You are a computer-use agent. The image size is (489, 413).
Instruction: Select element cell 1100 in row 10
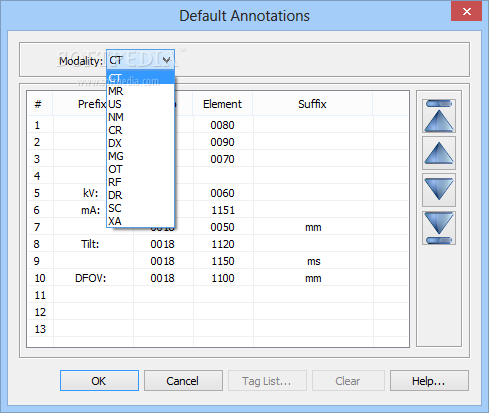(x=223, y=278)
